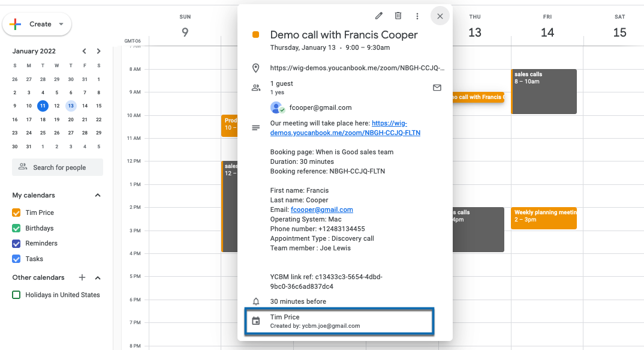Click the January 2022 month label

(x=34, y=52)
